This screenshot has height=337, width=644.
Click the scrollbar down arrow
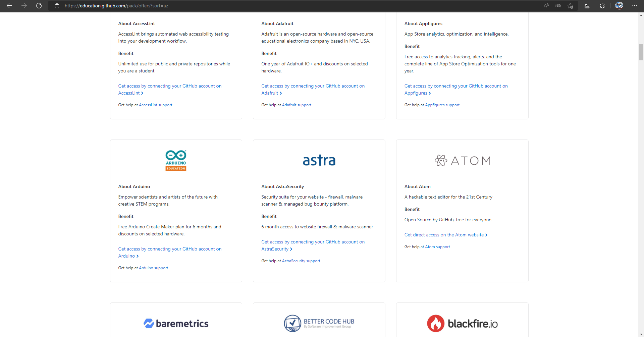click(641, 334)
